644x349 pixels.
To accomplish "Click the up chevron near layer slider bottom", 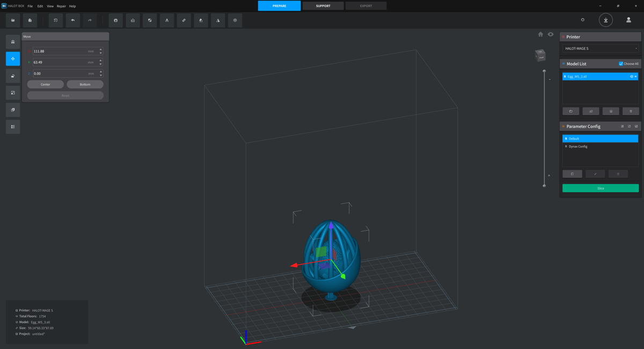I will [549, 176].
